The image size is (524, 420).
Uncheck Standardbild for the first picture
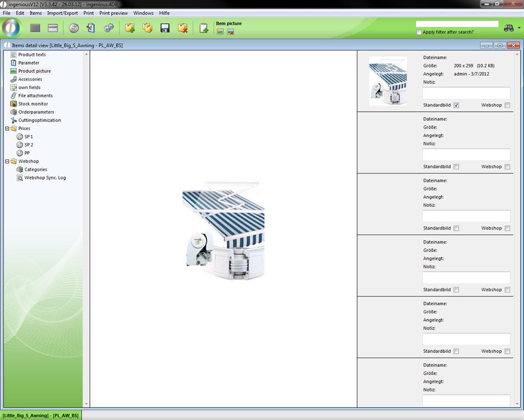click(x=456, y=105)
